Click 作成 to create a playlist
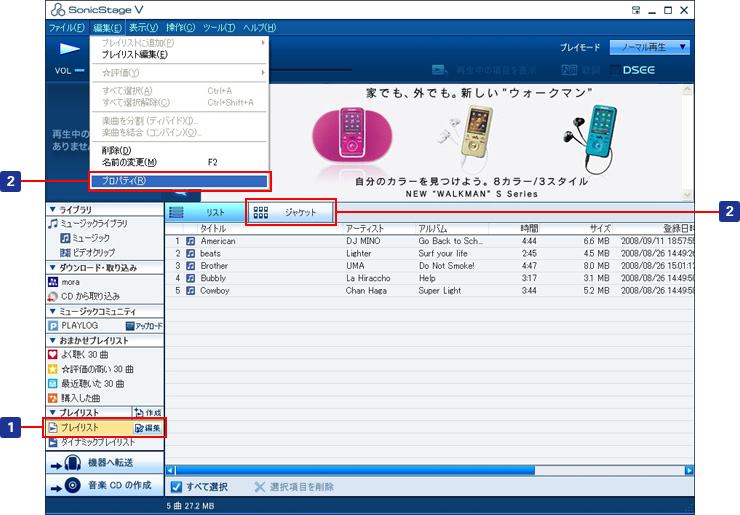Image resolution: width=740 pixels, height=515 pixels. 147,412
